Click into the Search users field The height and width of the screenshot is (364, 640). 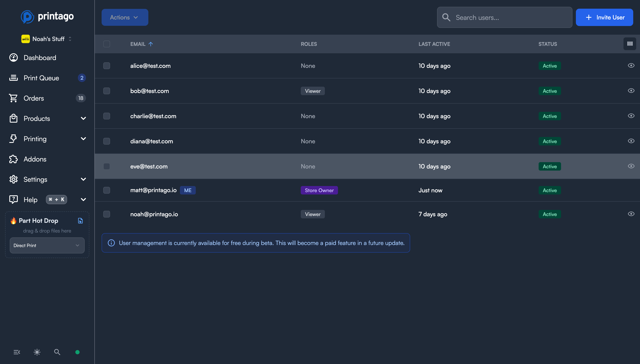click(x=504, y=17)
